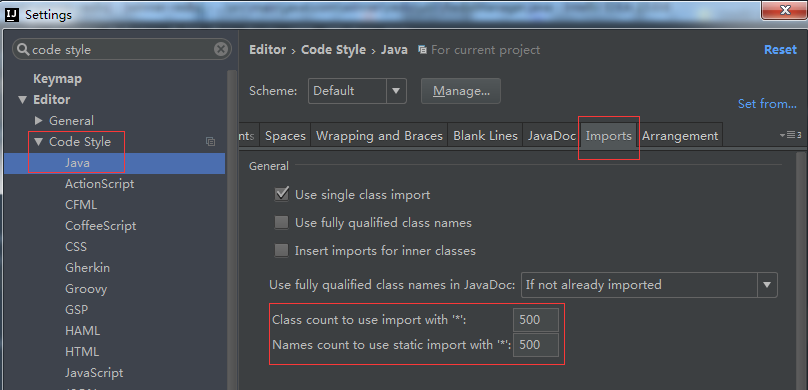The height and width of the screenshot is (390, 808).
Task: Clear the search field with the X icon
Action: tap(221, 49)
